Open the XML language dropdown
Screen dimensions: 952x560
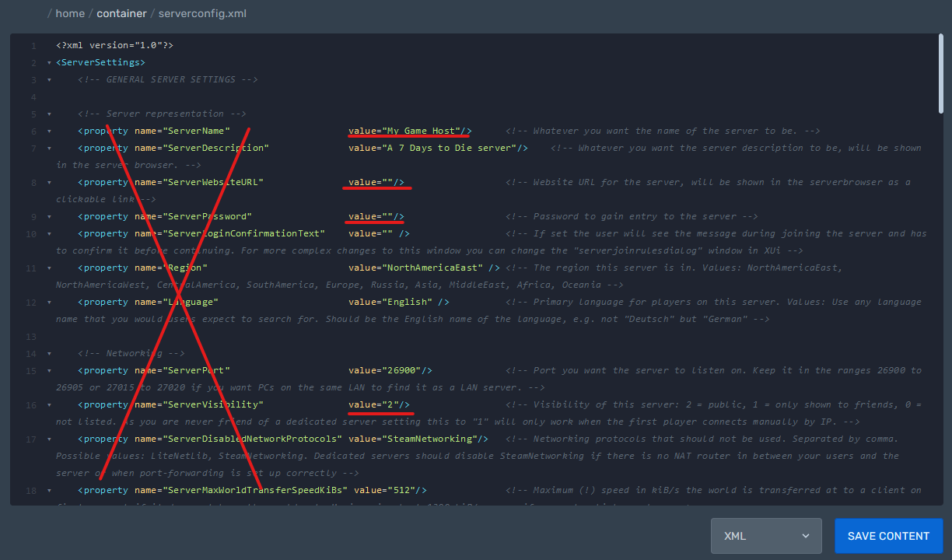pyautogui.click(x=766, y=536)
